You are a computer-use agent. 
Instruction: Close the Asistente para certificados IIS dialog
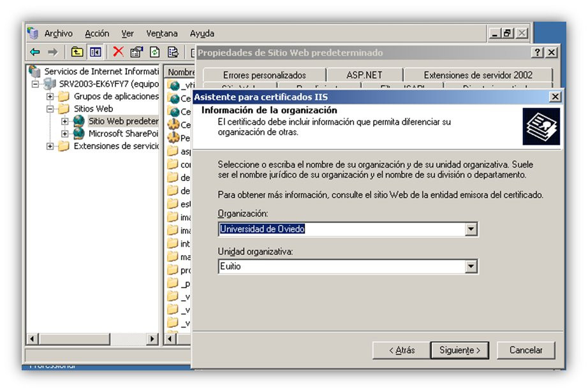point(555,97)
